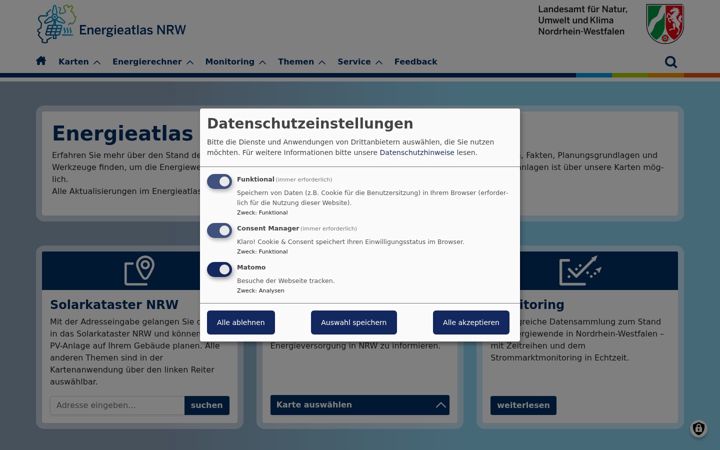The width and height of the screenshot is (720, 450).
Task: Expand the Karten menu
Action: [x=79, y=62]
